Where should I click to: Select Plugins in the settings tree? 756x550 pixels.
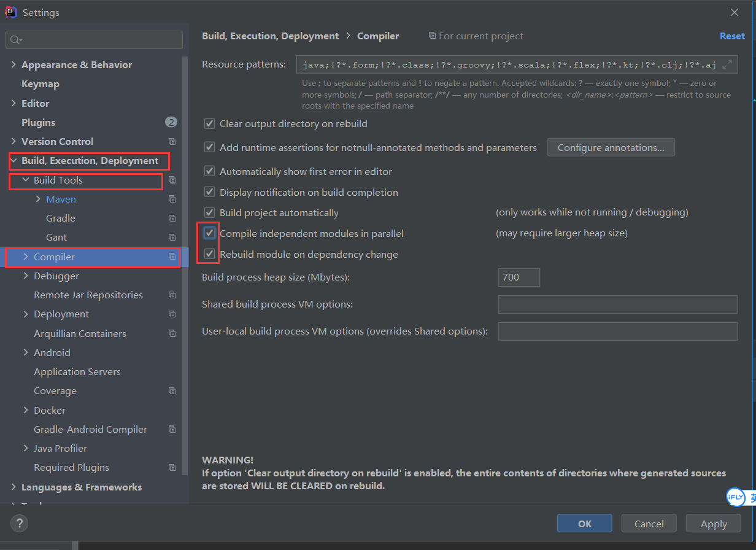38,123
